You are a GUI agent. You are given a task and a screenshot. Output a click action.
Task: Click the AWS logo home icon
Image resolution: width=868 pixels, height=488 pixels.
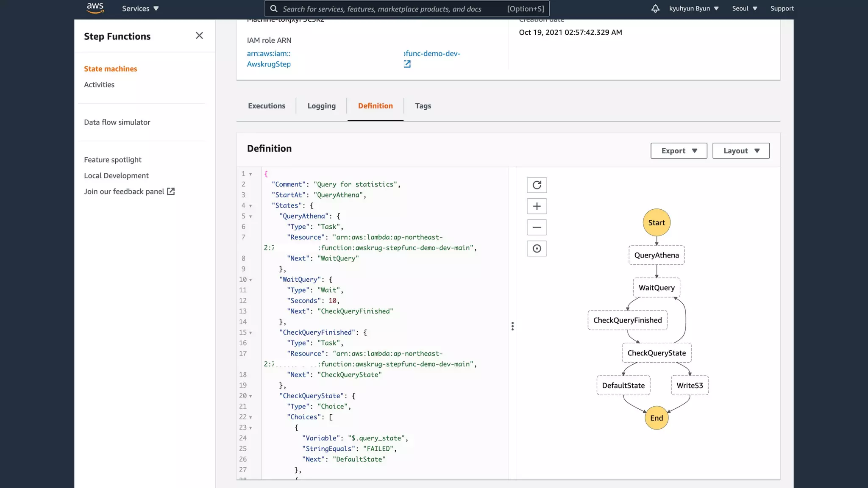[x=95, y=8]
